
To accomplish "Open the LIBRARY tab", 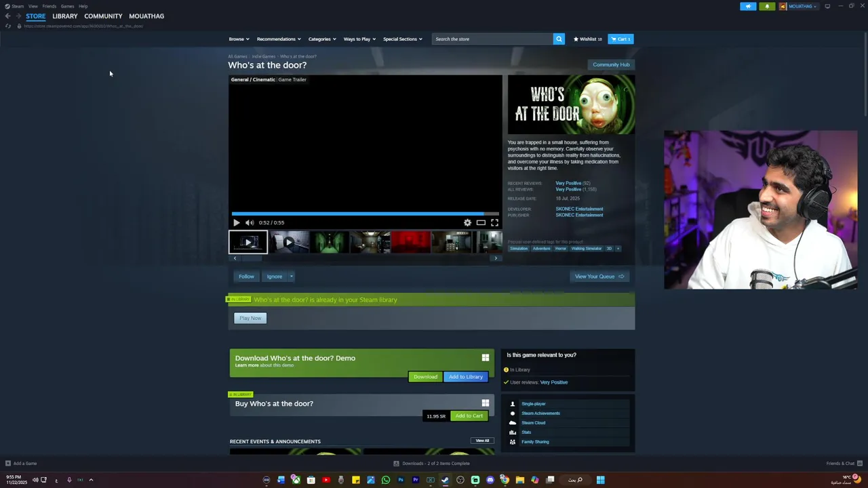I will [65, 16].
